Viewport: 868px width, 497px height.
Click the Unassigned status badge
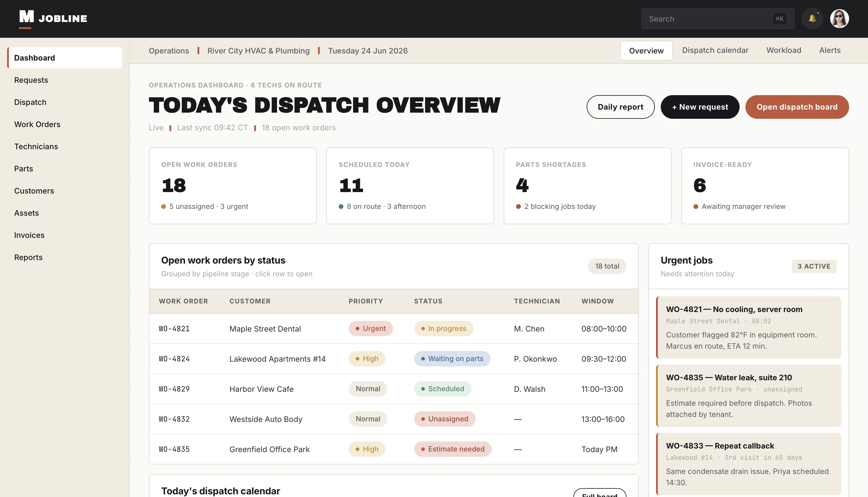pos(444,419)
